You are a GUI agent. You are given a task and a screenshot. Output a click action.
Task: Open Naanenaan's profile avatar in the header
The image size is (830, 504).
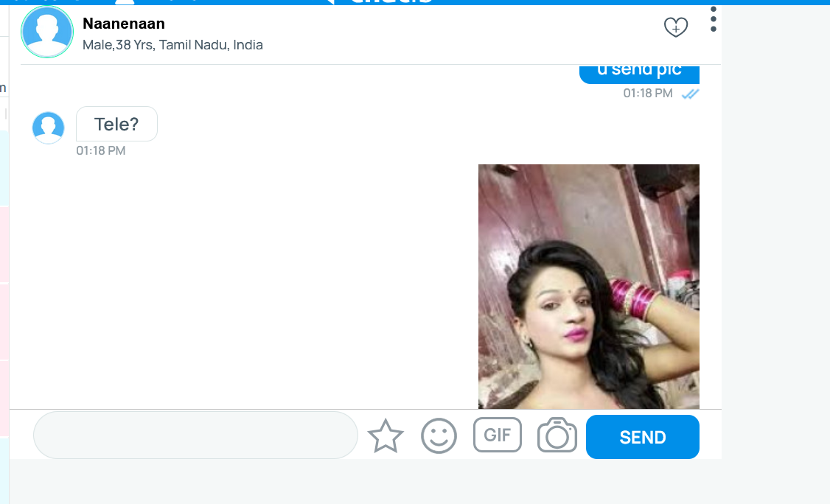pyautogui.click(x=47, y=32)
